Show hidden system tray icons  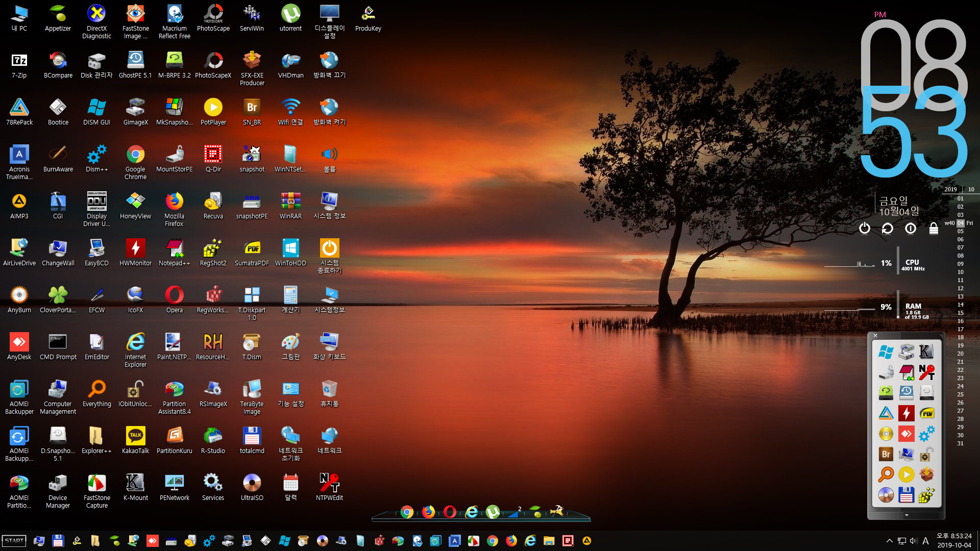pos(890,541)
